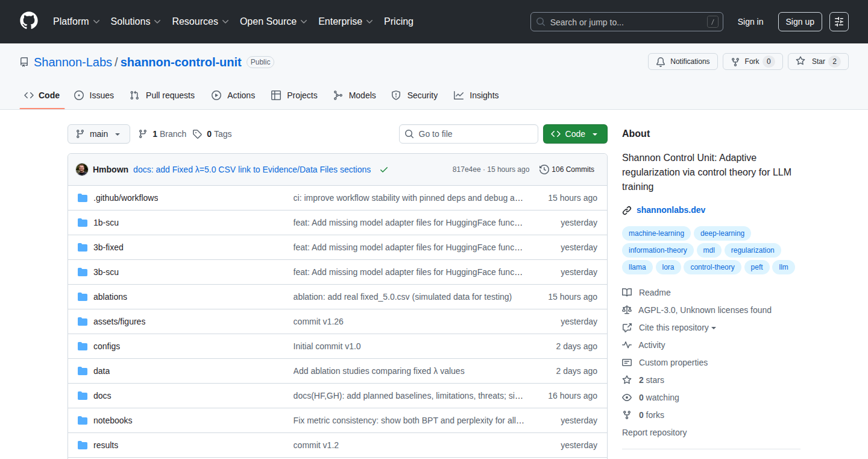This screenshot has height=459, width=868.
Task: Expand the Resources menu
Action: coord(200,22)
